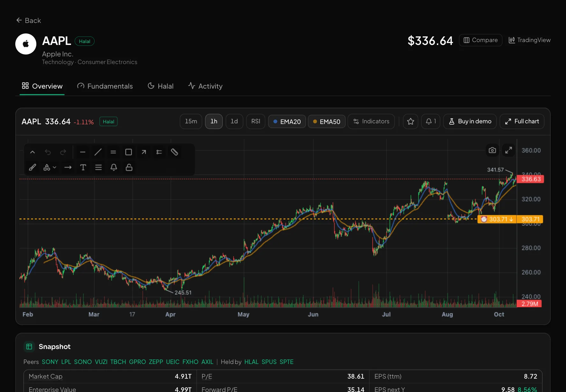Open TradingView link
The height and width of the screenshot is (392, 566).
529,40
